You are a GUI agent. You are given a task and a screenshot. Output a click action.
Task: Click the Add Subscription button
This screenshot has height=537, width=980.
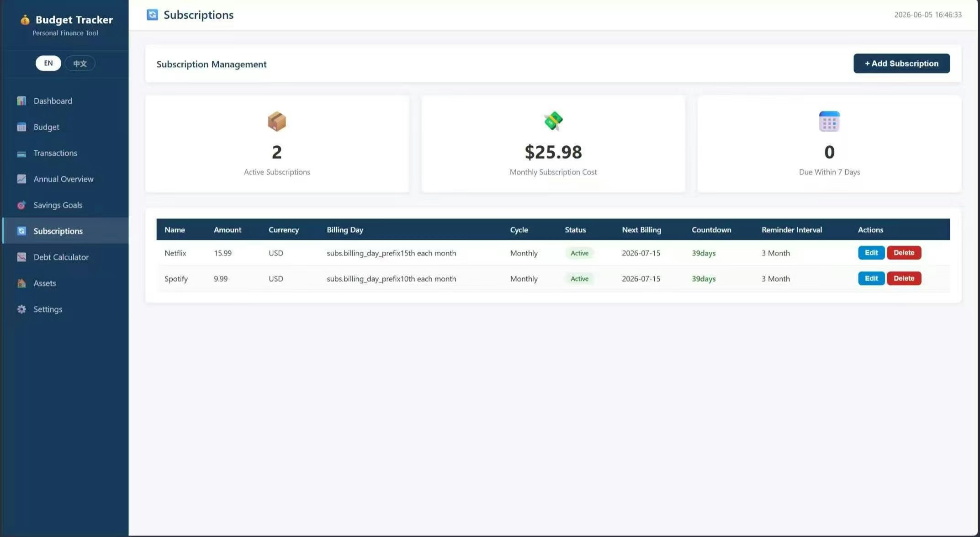coord(901,64)
